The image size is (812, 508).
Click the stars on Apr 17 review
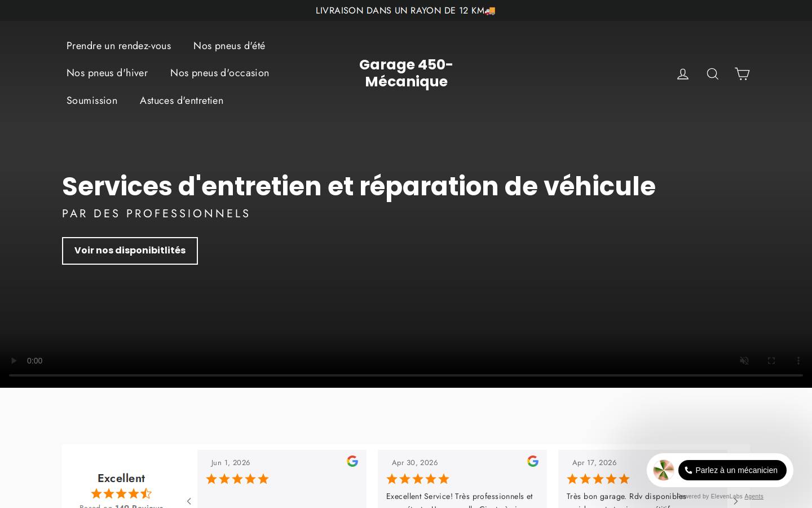[x=598, y=479]
